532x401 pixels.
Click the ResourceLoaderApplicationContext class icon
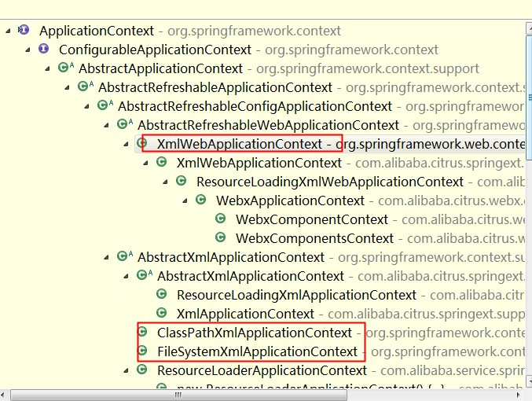pyautogui.click(x=141, y=369)
